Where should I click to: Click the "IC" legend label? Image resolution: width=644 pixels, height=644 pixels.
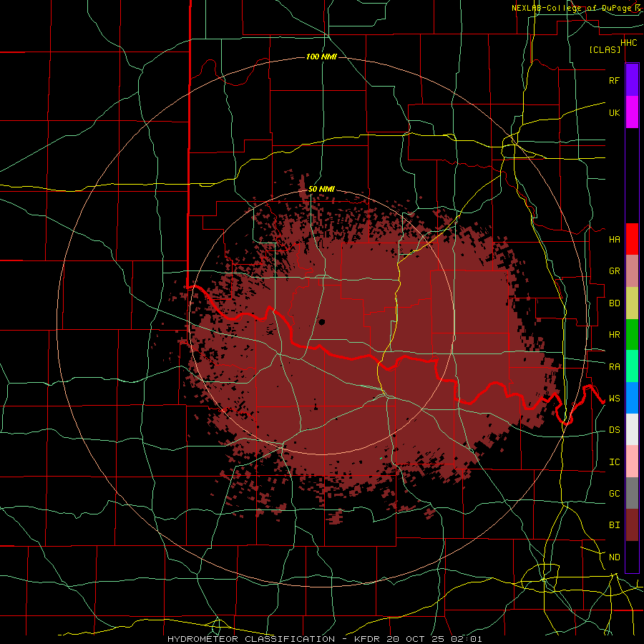click(x=614, y=462)
